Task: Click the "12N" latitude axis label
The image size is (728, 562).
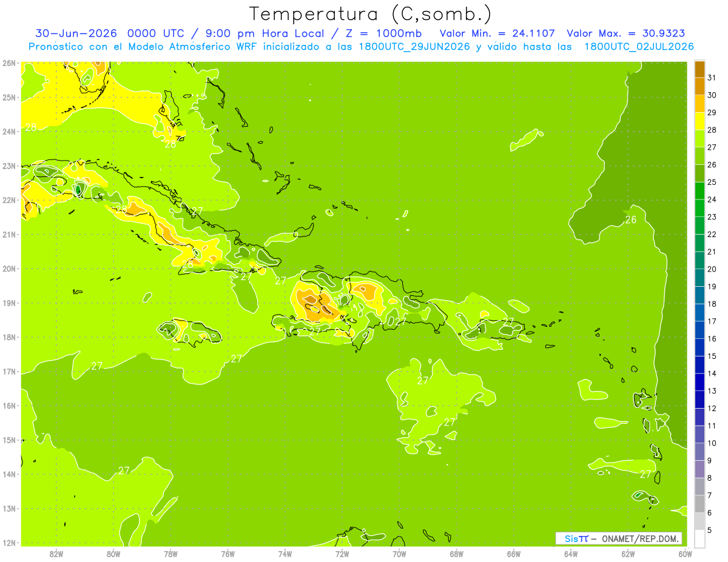Action: coord(9,542)
